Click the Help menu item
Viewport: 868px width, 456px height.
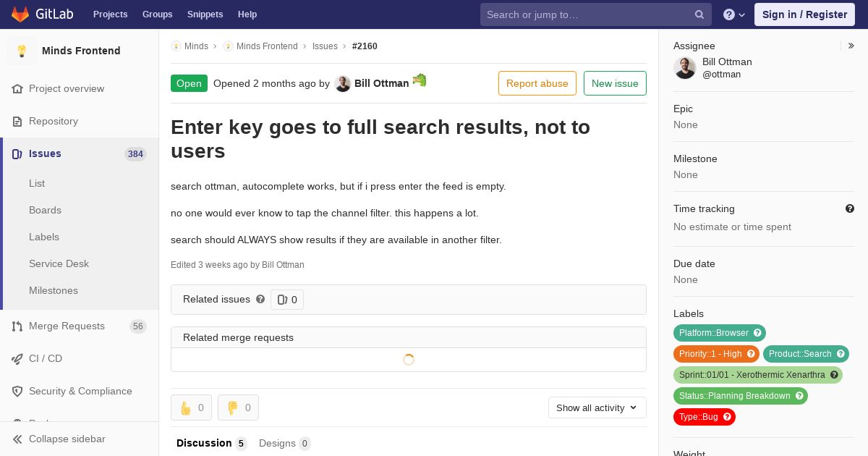[247, 14]
